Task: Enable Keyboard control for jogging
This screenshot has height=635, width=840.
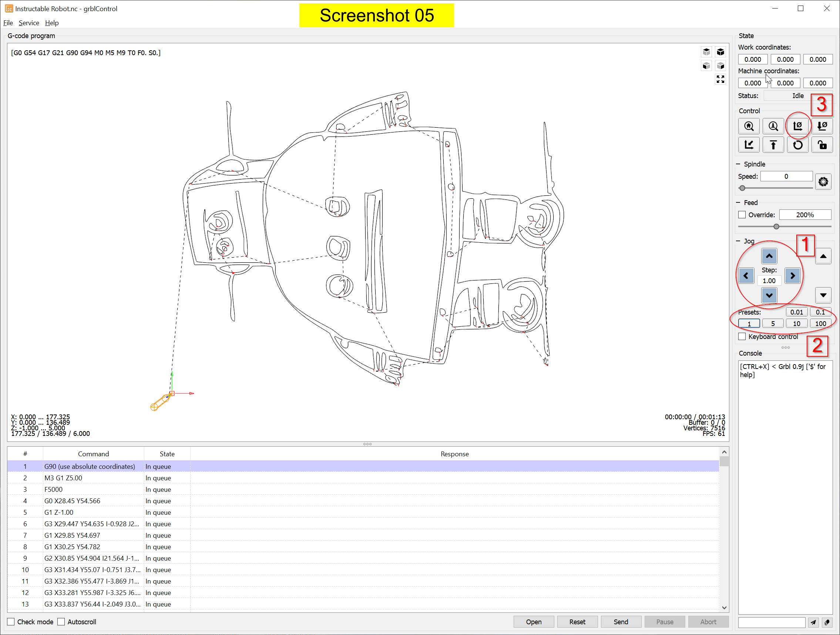Action: 742,336
